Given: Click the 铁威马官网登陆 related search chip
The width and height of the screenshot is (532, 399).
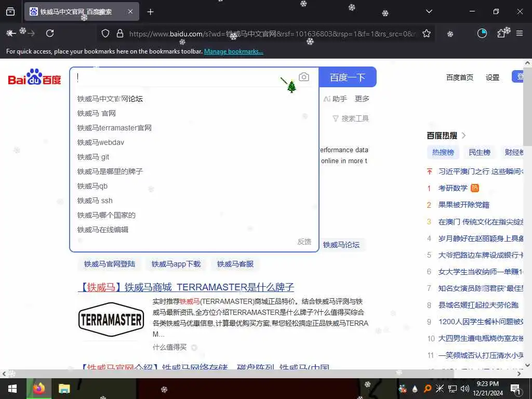Looking at the screenshot, I should point(109,264).
